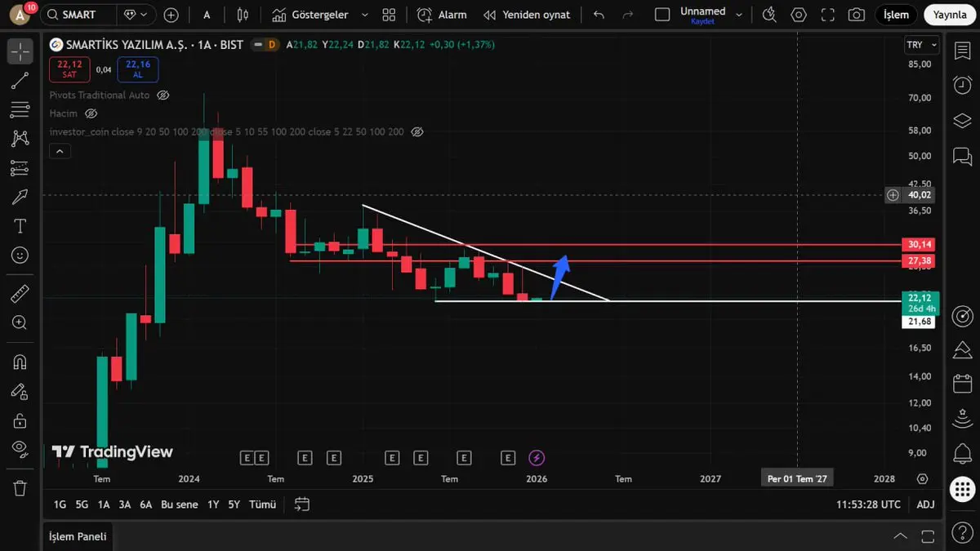Click the 22,16 AL buy button
This screenshot has height=551, width=980.
pyautogui.click(x=138, y=69)
